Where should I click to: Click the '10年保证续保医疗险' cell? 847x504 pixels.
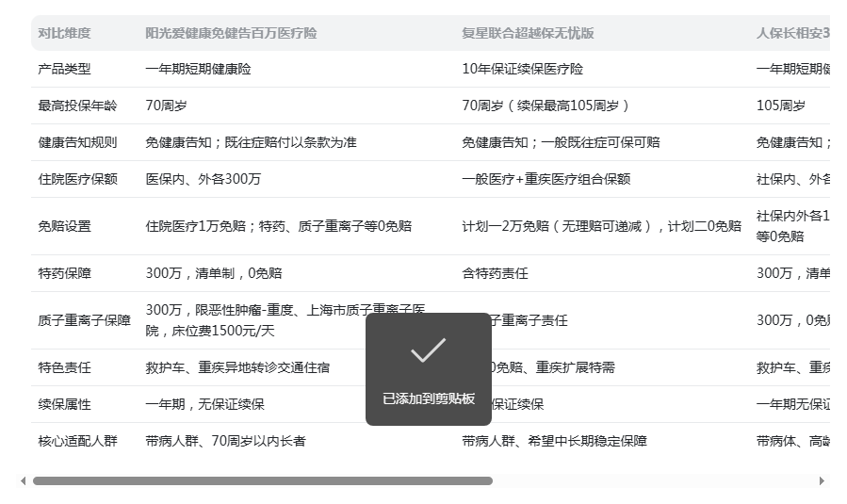click(522, 69)
